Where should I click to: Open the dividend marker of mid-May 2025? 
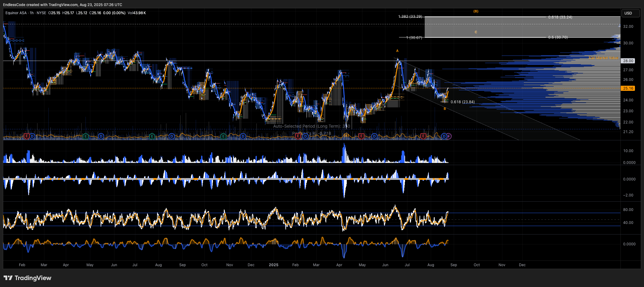[x=374, y=136]
